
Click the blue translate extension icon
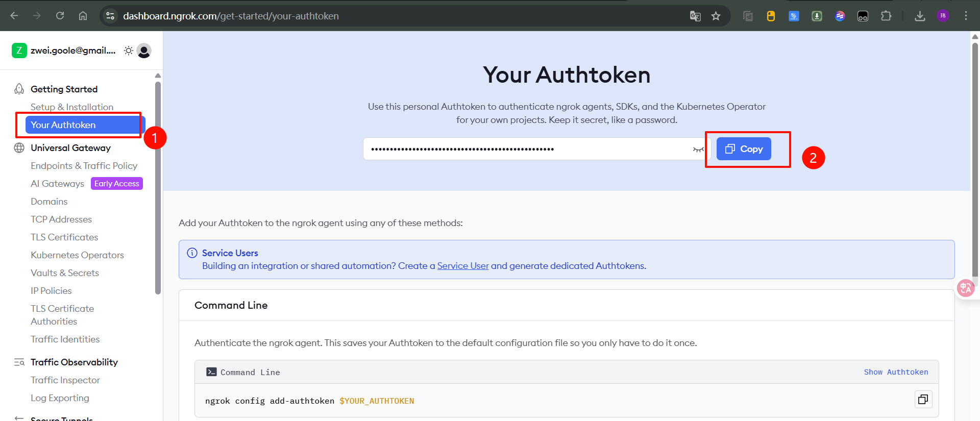(794, 16)
